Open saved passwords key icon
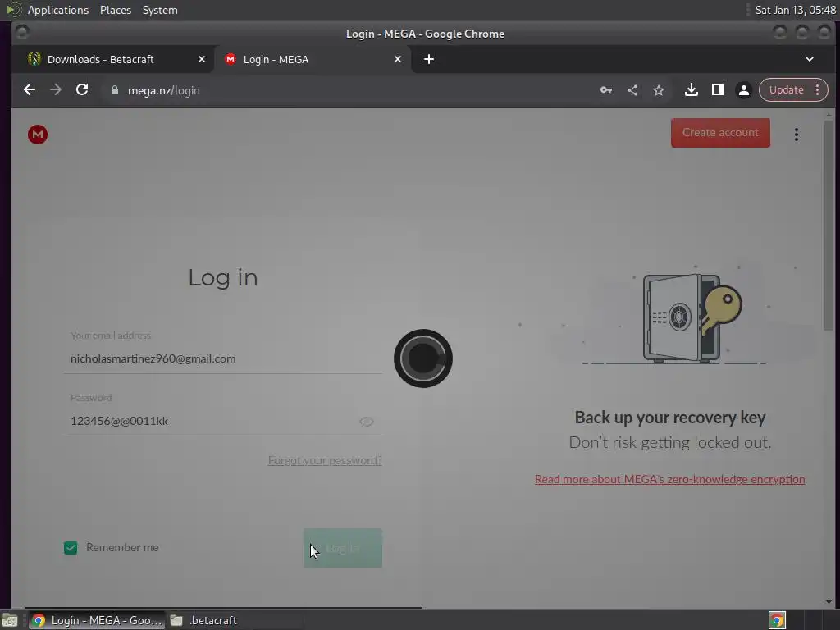This screenshot has width=840, height=630. point(606,90)
